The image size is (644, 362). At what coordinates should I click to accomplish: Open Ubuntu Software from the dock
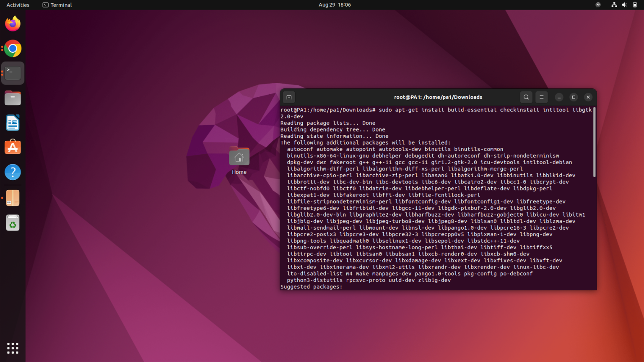(x=13, y=147)
